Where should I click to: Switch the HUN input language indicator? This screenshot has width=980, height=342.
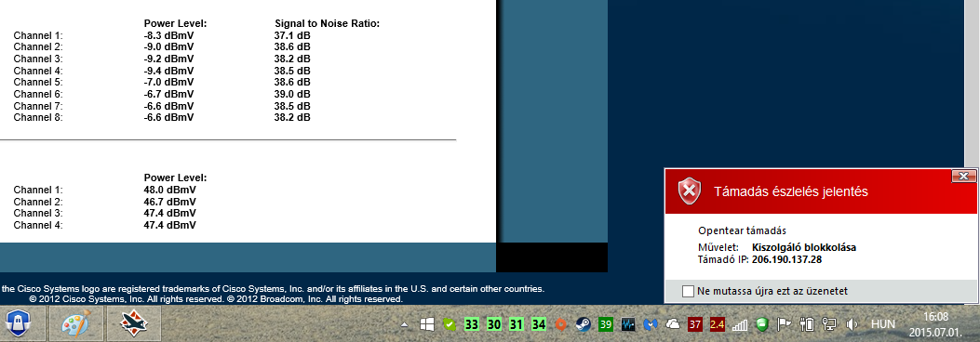pyautogui.click(x=882, y=324)
